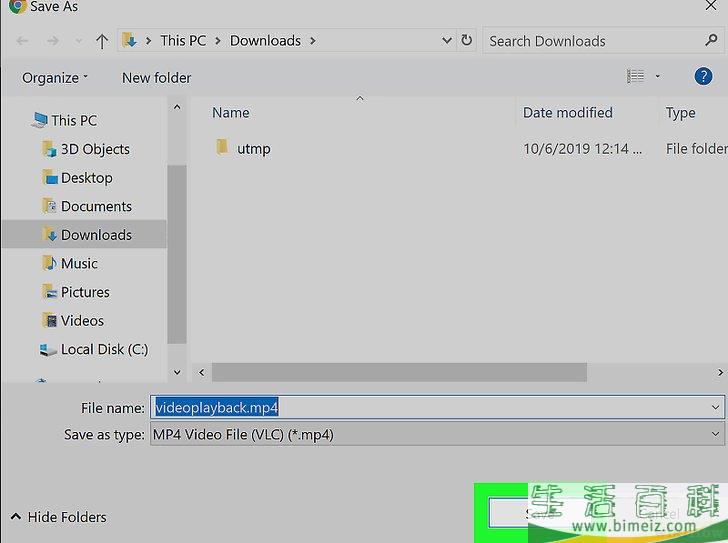Screen dimensions: 728x543
Task: Click the search magnifier icon
Action: click(712, 41)
